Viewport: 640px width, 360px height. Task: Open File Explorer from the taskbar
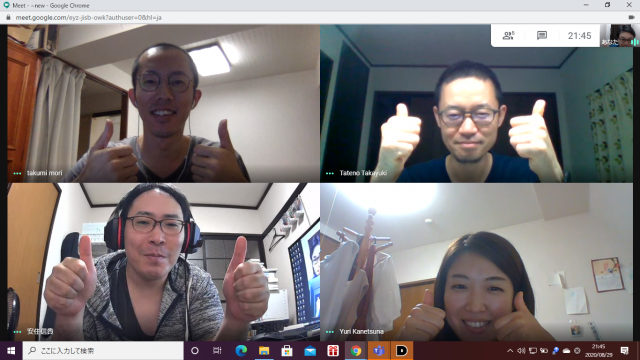click(264, 351)
